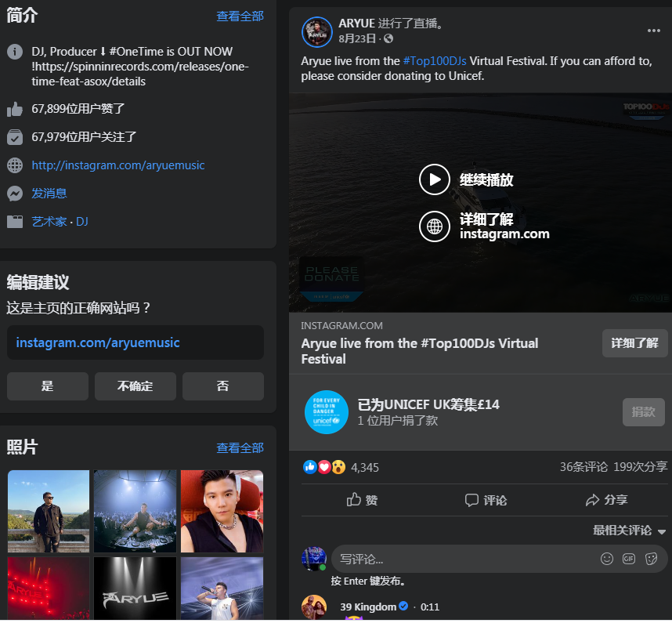Viewport: 672px width, 623px height.
Task: Open the GIF picker in comment box
Action: [629, 559]
